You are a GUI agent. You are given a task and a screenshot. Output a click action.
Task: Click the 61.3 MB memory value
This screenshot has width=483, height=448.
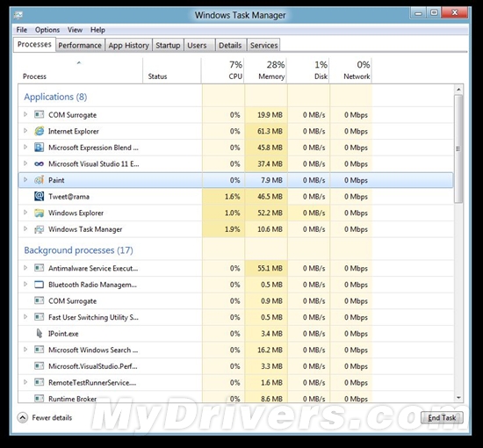270,131
